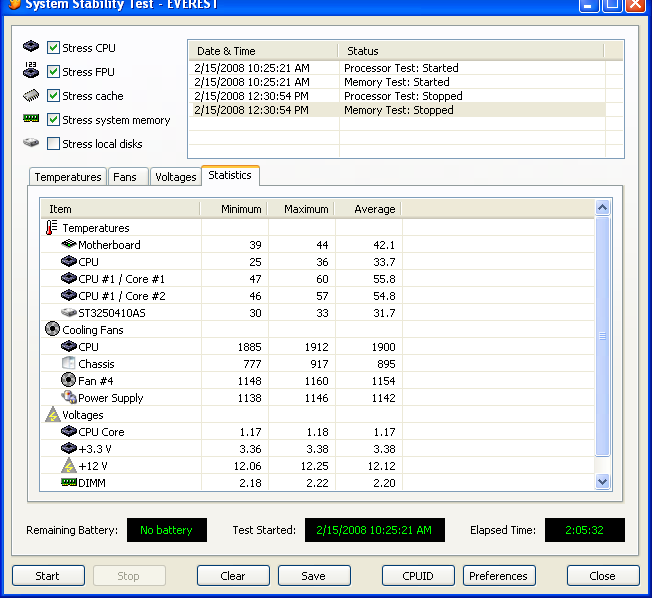Click the Stress FPU 123 chip icon

[31, 70]
